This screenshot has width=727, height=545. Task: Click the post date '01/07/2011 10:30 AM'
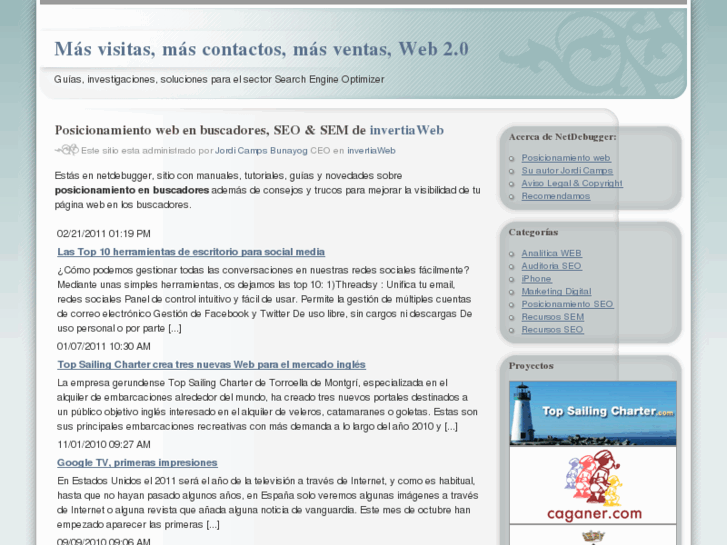pos(104,346)
